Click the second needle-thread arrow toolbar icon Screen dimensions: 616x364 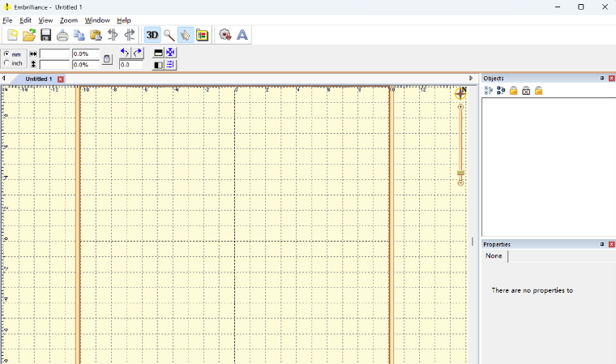click(130, 36)
